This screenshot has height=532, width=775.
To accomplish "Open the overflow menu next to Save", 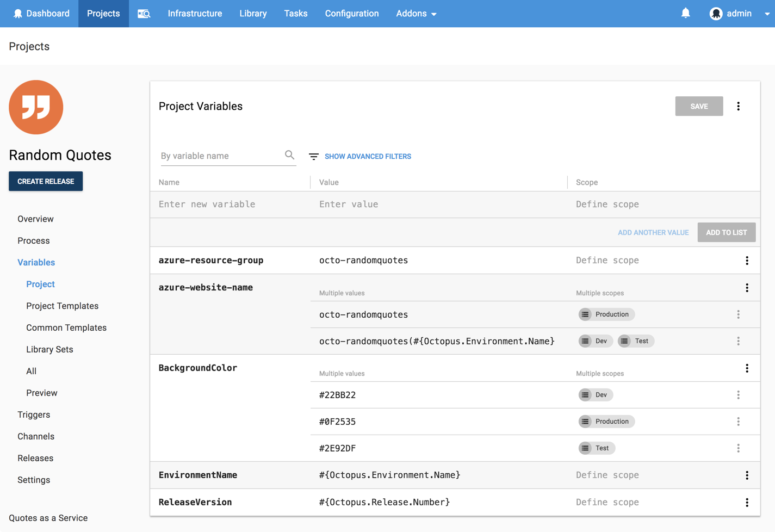I will (x=739, y=106).
